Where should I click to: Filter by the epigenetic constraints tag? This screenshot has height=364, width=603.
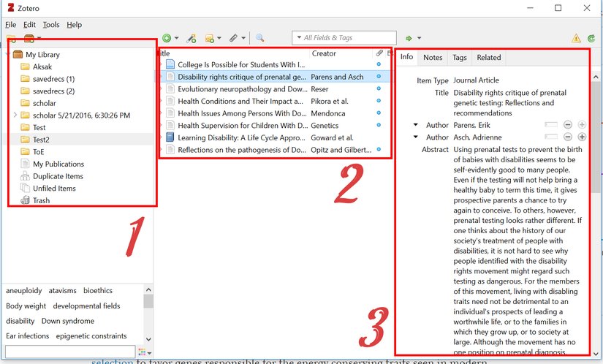[91, 336]
